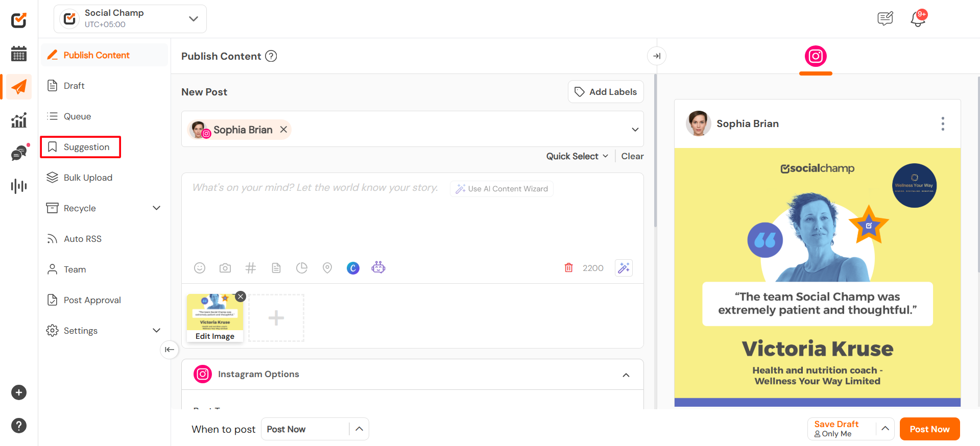Screen dimensions: 980x446
Task: Open the calendar view in sidebar
Action: (x=19, y=53)
